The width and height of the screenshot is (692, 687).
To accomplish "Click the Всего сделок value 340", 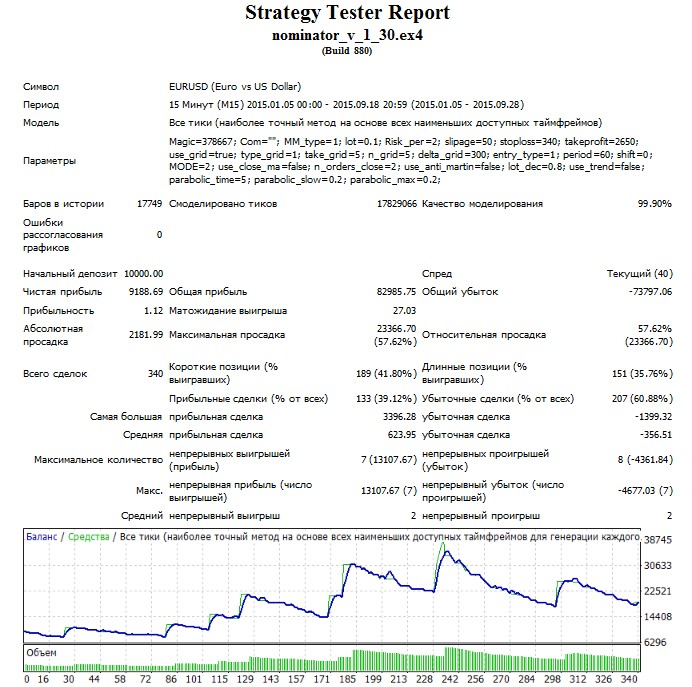I will coord(155,374).
